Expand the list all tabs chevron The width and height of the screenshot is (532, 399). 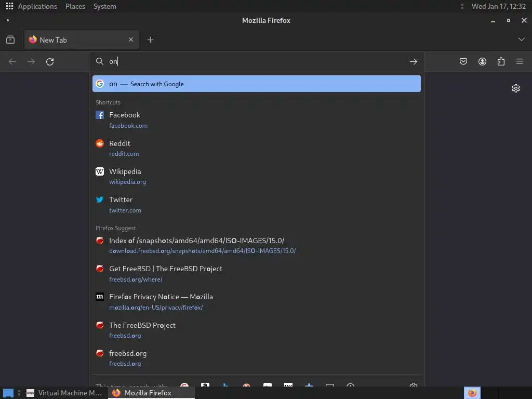(522, 39)
